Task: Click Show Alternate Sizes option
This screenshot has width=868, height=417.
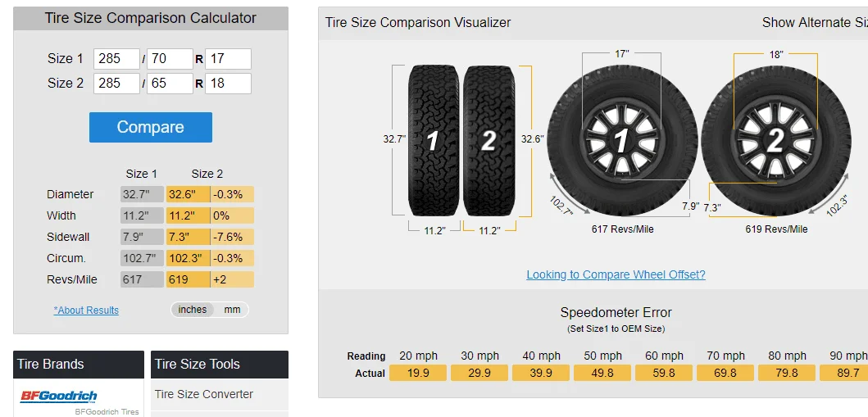Action: coord(815,23)
